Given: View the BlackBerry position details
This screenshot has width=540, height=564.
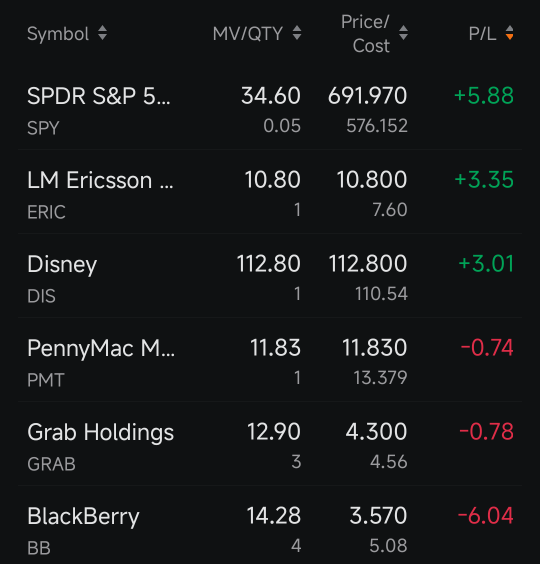Looking at the screenshot, I should 270,526.
